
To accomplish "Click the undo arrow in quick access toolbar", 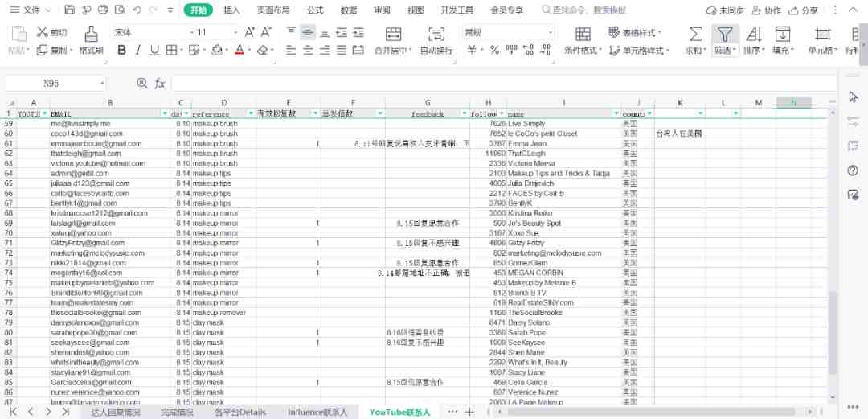I will point(137,10).
